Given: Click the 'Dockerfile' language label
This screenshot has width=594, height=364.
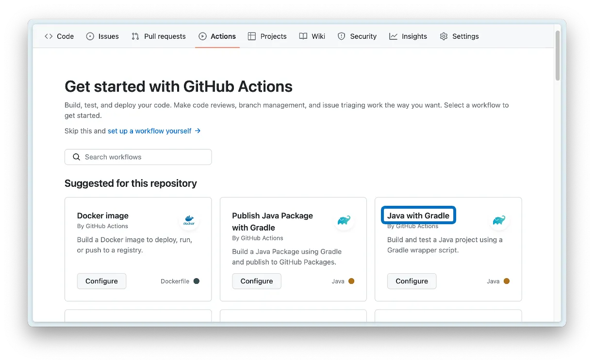Looking at the screenshot, I should point(175,281).
